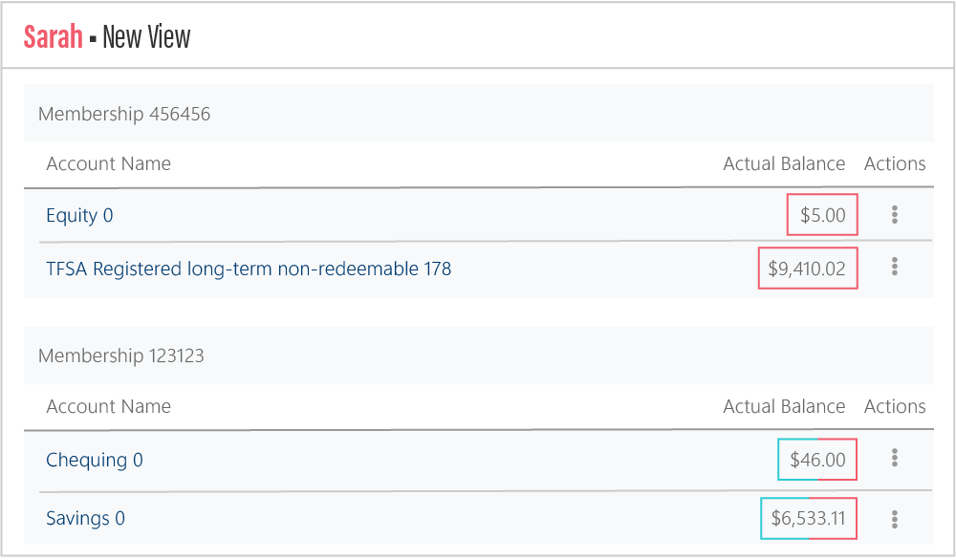Viewport: 956px width, 560px height.
Task: Open actions menu for Equity 0
Action: pos(895,214)
